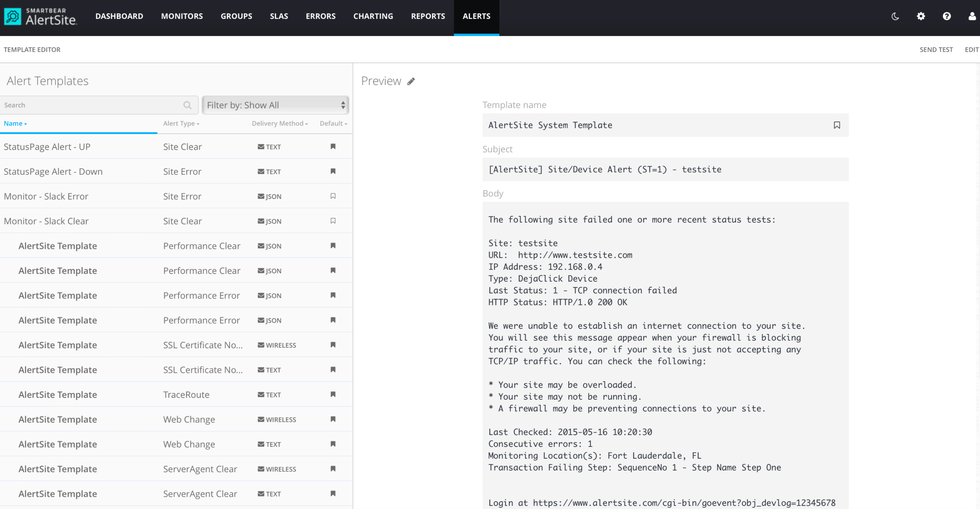The image size is (980, 509).
Task: Toggle default bookmark for Monitor - Slack Error
Action: pos(333,196)
